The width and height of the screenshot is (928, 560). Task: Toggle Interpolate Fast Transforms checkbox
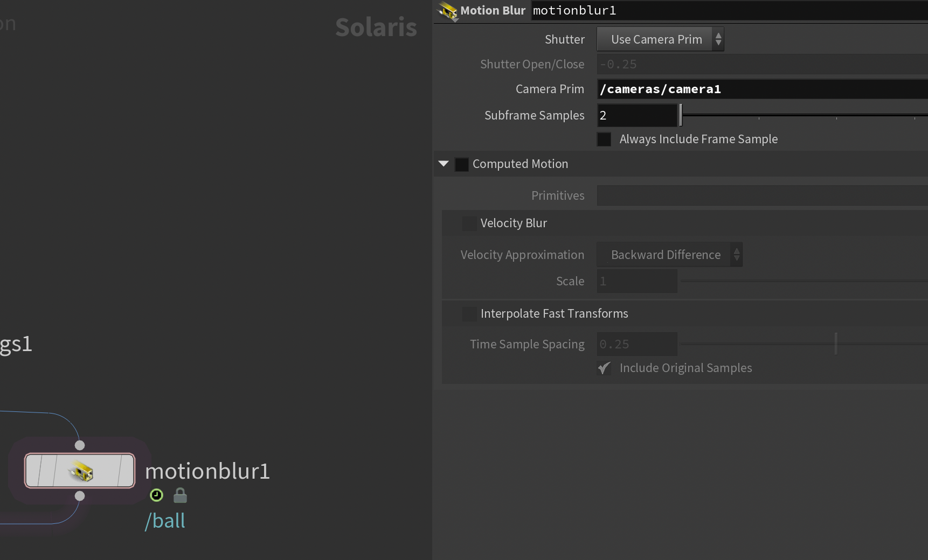click(469, 314)
